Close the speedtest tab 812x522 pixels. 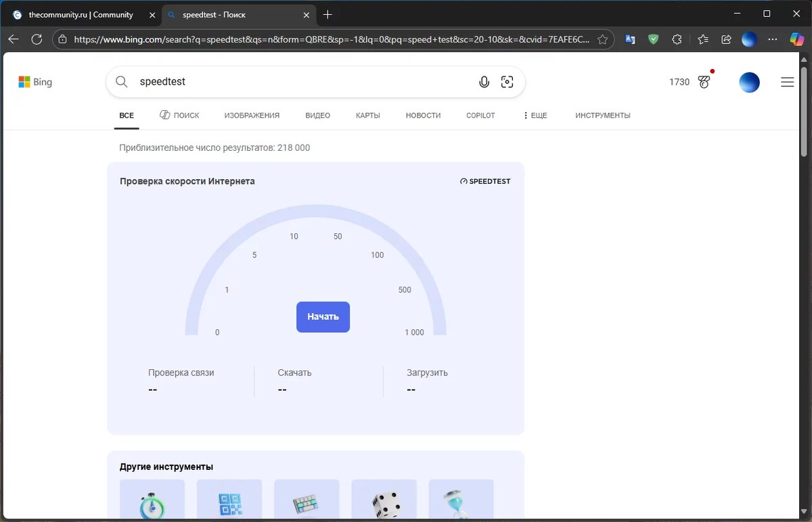(x=307, y=14)
